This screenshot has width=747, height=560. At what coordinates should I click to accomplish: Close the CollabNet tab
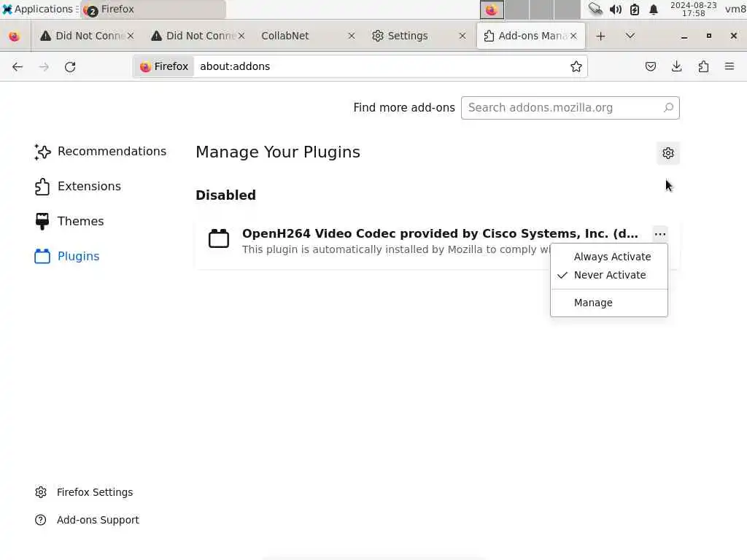pos(352,36)
